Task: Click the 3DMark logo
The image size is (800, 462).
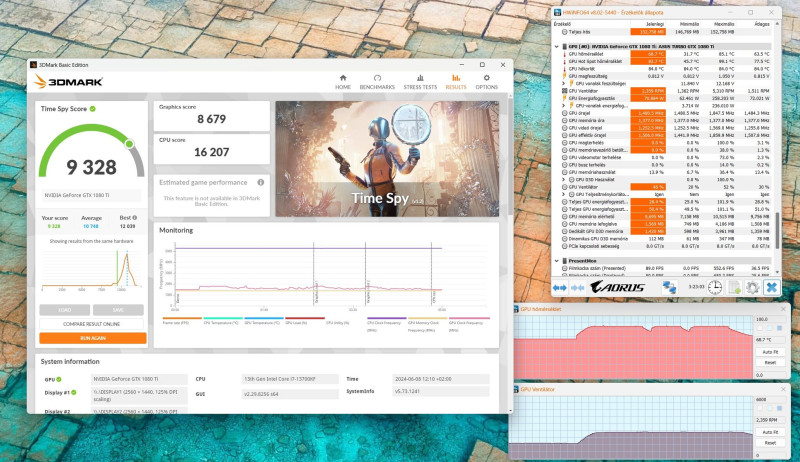Action: (68, 82)
